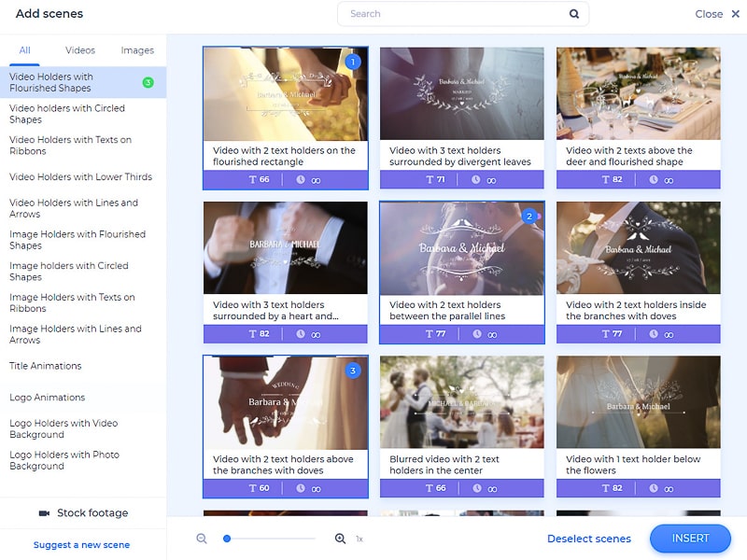Click the T text icon under 'inside the branches with doves'
The height and width of the screenshot is (560, 747).
coord(605,334)
